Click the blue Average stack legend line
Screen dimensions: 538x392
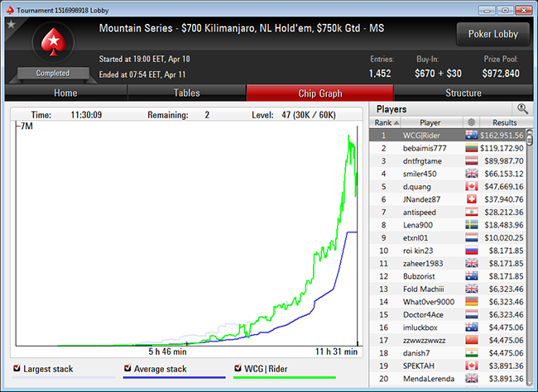coord(175,378)
